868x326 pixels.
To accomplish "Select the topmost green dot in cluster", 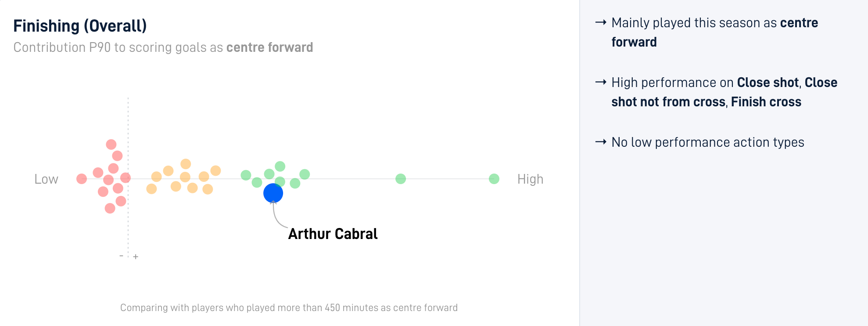I will click(280, 167).
